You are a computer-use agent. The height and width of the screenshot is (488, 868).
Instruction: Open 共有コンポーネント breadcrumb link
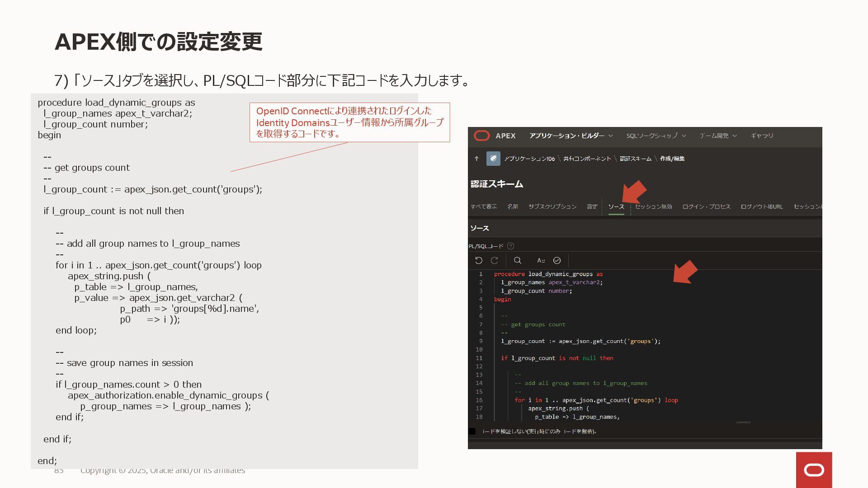pyautogui.click(x=587, y=159)
